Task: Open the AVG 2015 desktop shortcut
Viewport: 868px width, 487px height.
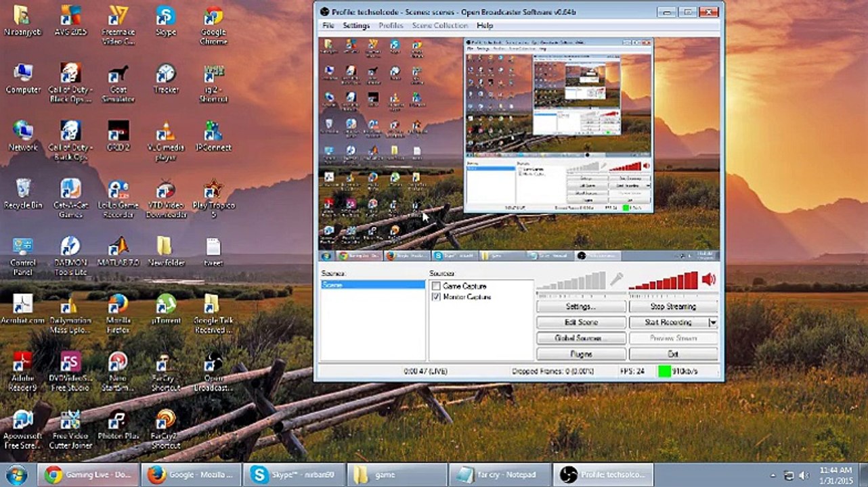Action: [70, 22]
